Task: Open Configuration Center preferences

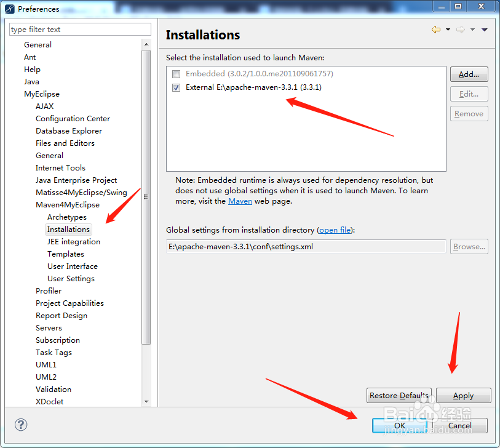Action: coord(73,119)
